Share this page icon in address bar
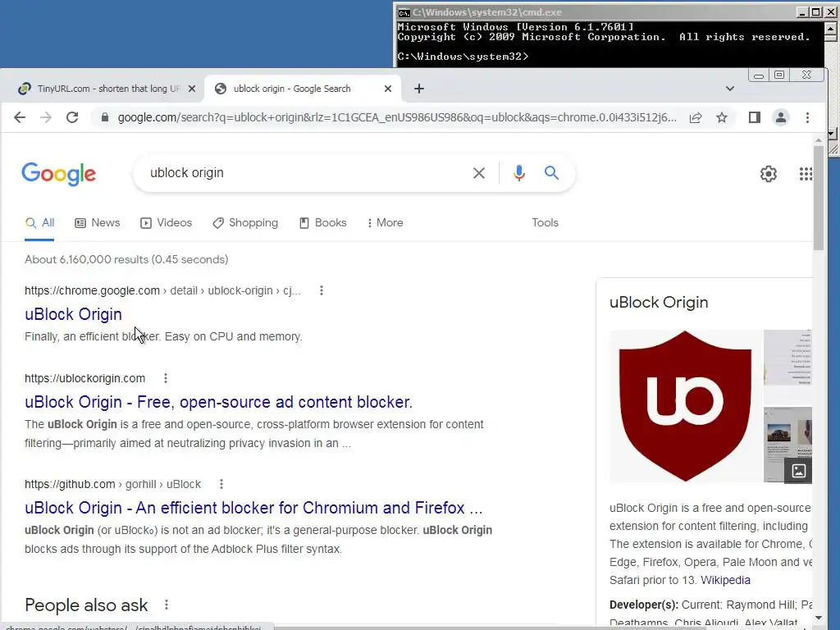Image resolution: width=840 pixels, height=630 pixels. click(x=696, y=117)
